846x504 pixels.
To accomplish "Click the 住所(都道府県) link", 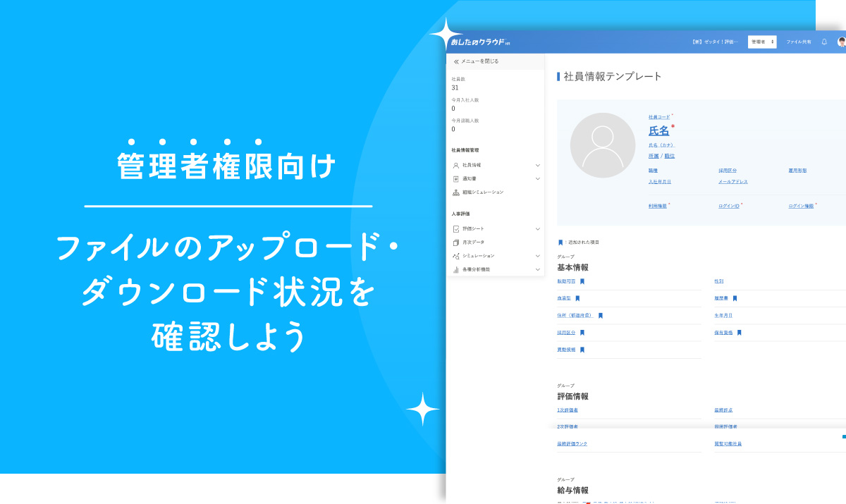I will (x=575, y=316).
